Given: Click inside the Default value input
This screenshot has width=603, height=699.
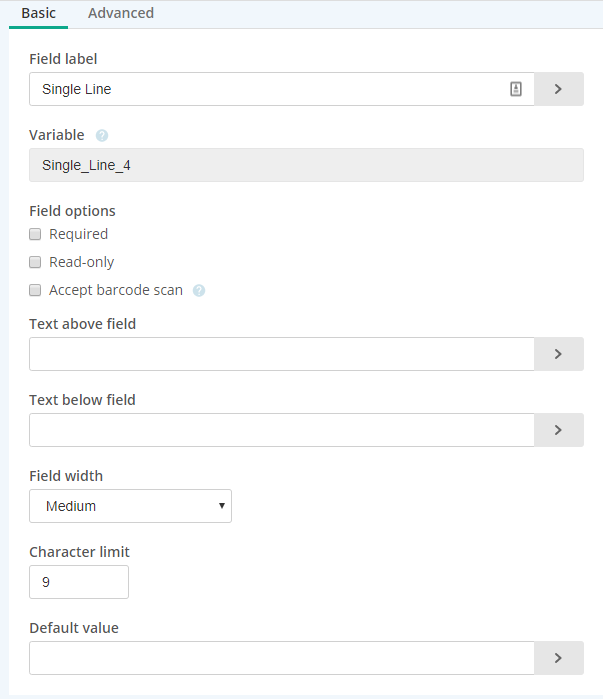Looking at the screenshot, I should coord(282,658).
